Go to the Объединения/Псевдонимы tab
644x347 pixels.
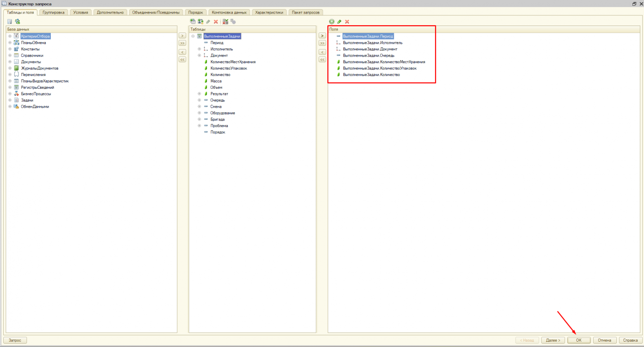[156, 12]
